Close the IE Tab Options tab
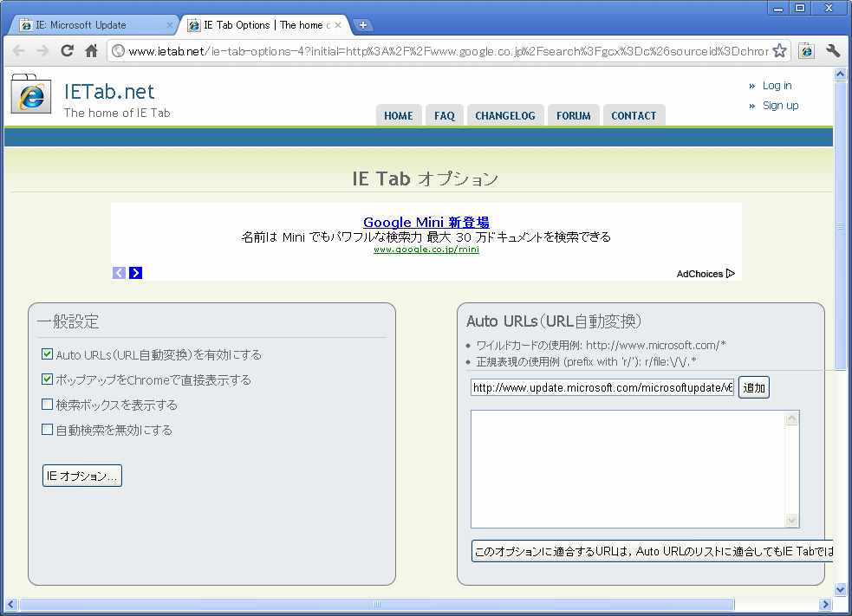This screenshot has width=852, height=616. [x=338, y=25]
